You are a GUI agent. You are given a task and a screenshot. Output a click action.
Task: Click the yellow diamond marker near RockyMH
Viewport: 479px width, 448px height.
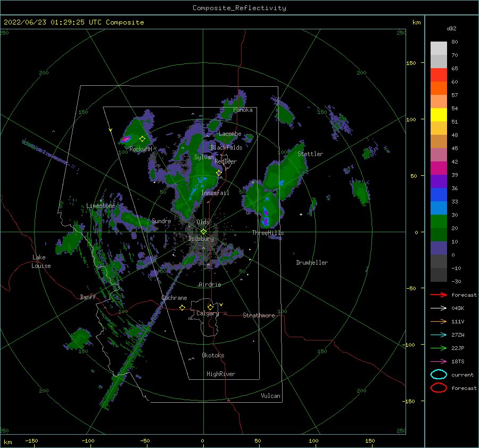click(142, 139)
